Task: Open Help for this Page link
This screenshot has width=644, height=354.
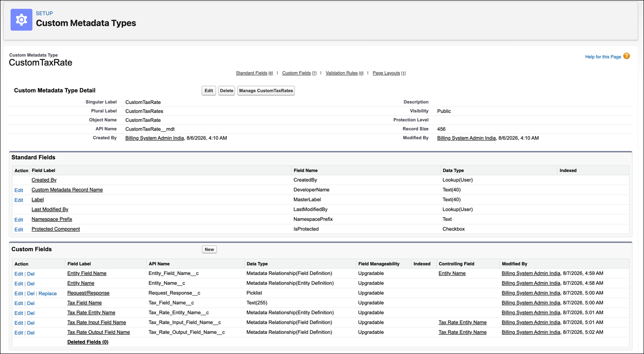Action: 603,57
